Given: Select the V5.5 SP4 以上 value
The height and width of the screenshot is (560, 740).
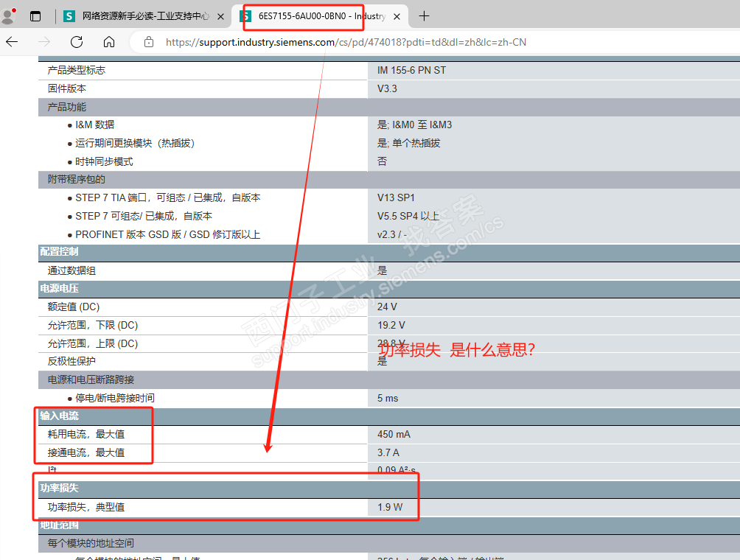Looking at the screenshot, I should click(x=408, y=216).
